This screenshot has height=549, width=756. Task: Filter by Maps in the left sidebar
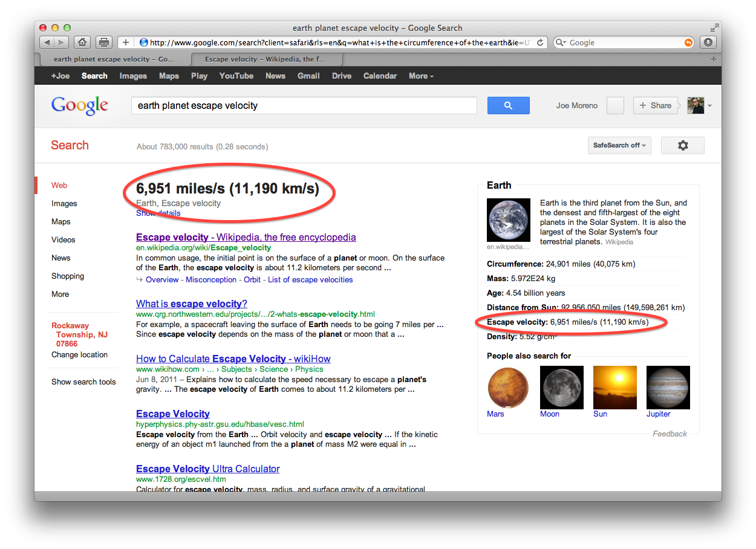[61, 221]
